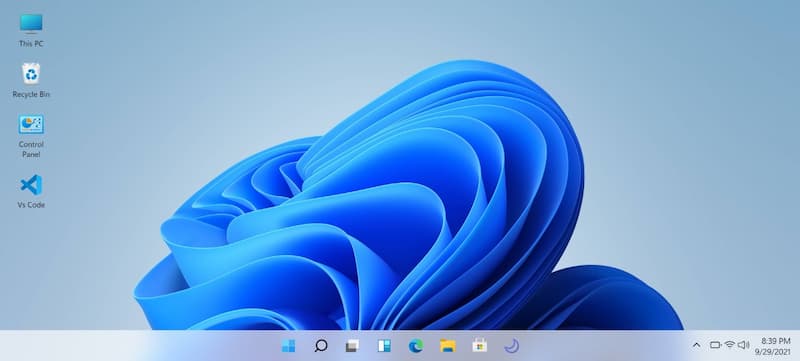Open the Widgets panel icon

pyautogui.click(x=384, y=346)
